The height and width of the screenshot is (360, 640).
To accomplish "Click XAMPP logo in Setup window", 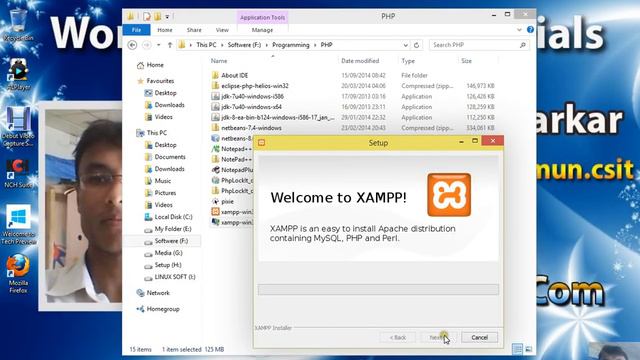I will 449,195.
